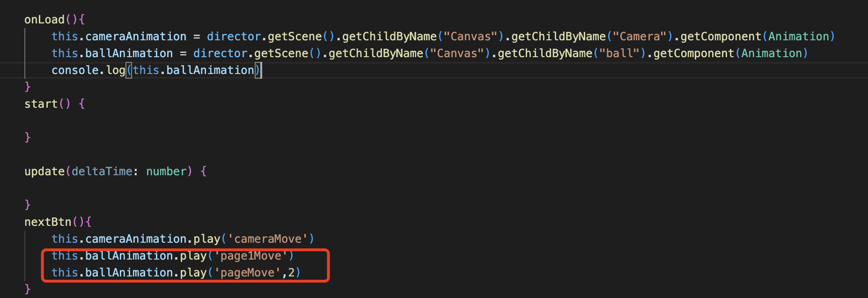Click Animation in the Camera getComponent call
The image size is (868, 298).
coord(799,37)
